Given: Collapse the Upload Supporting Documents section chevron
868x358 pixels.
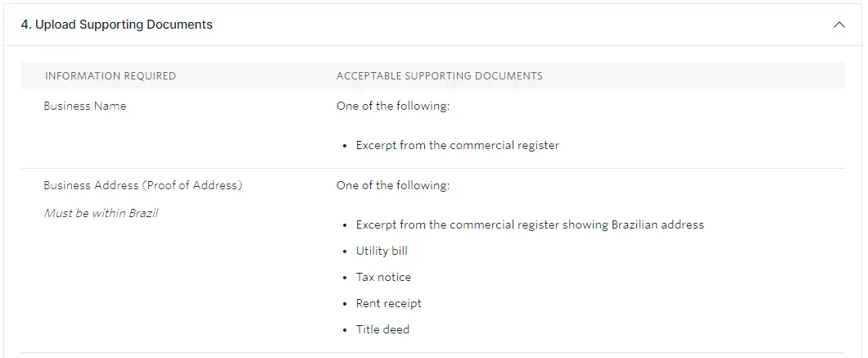Looking at the screenshot, I should point(839,25).
